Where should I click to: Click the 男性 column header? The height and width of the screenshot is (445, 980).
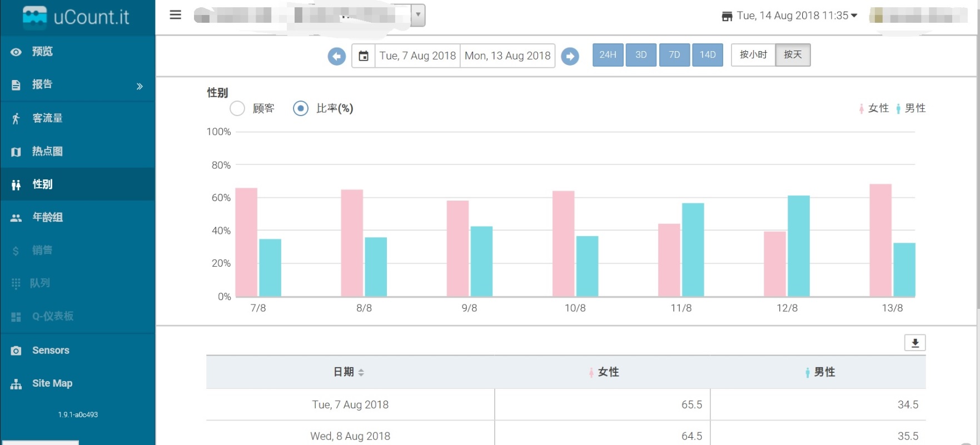[819, 372]
